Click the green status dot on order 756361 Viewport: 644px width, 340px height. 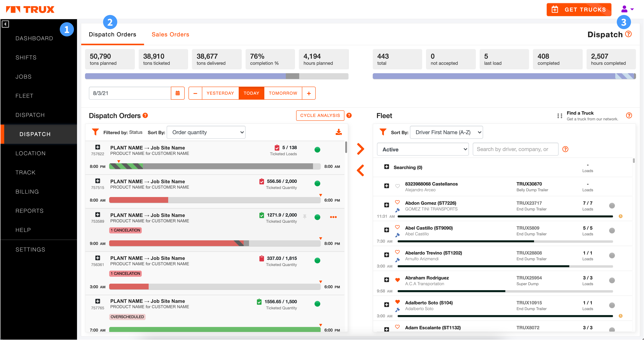(317, 260)
